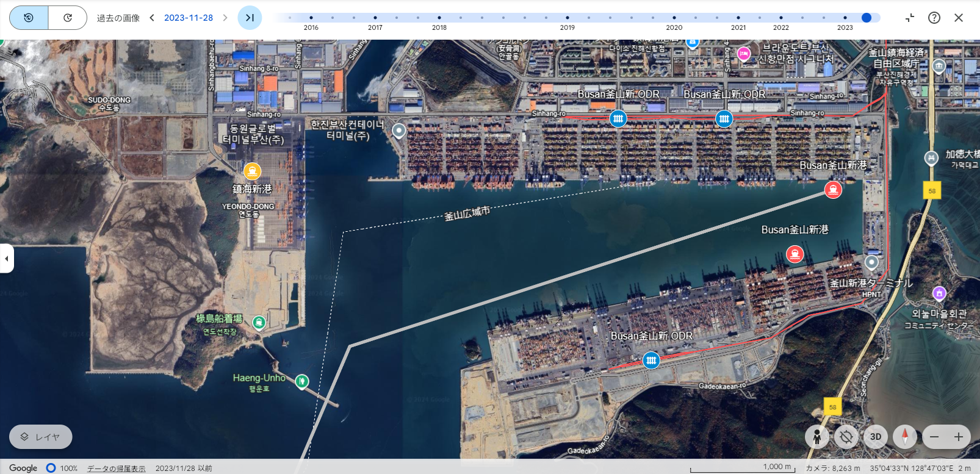Click the disabled location target icon

(846, 437)
